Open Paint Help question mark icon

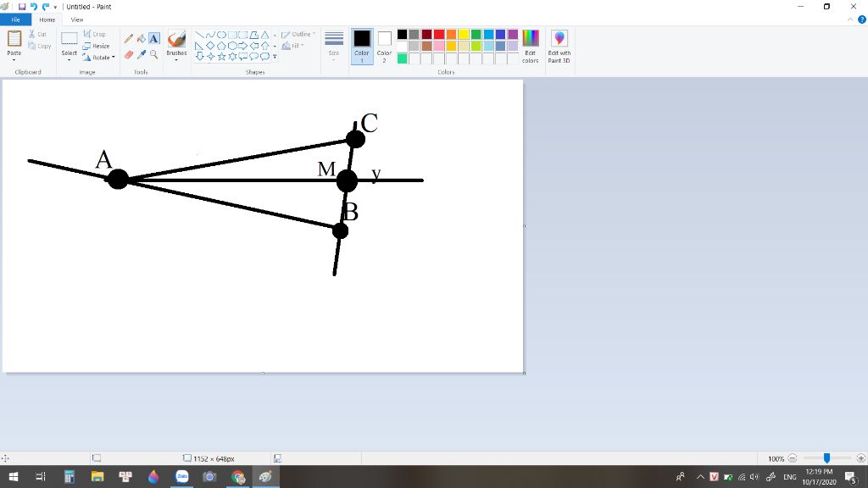pos(862,19)
